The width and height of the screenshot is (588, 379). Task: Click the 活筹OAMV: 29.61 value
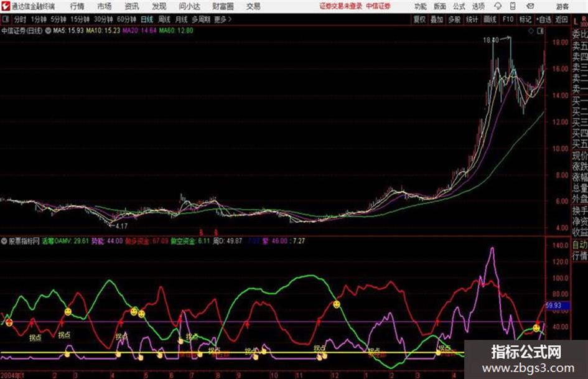(x=65, y=241)
